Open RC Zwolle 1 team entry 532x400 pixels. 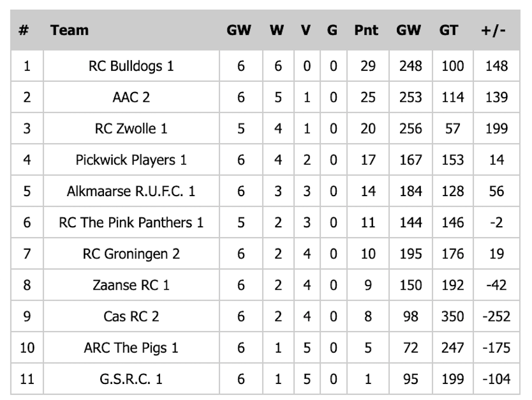pos(131,128)
